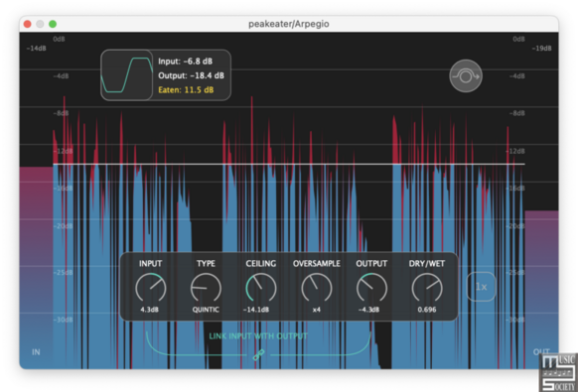
Task: Click the white ceiling threshold line
Action: [x=289, y=164]
